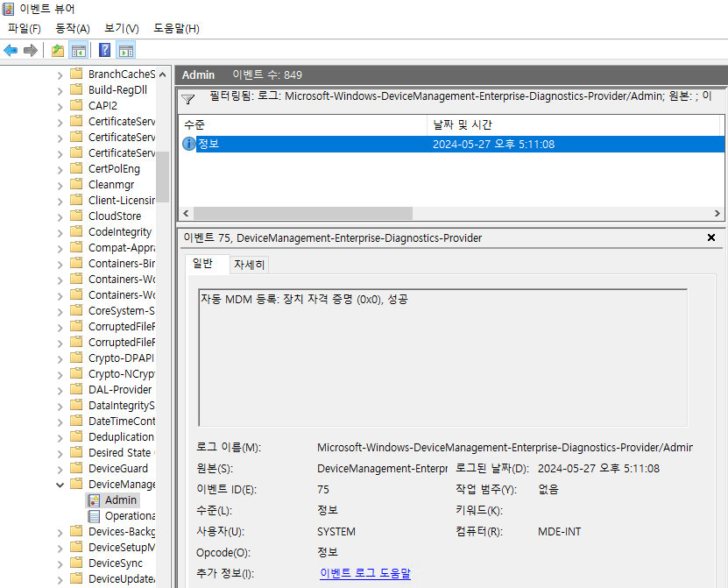Select the Crypto-NCrypt tree item
The width and height of the screenshot is (728, 588).
click(122, 374)
